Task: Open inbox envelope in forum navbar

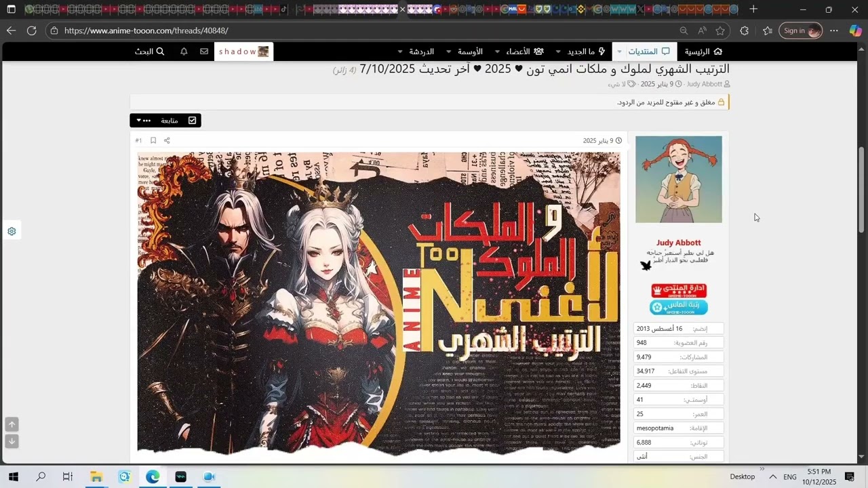Action: 204,52
